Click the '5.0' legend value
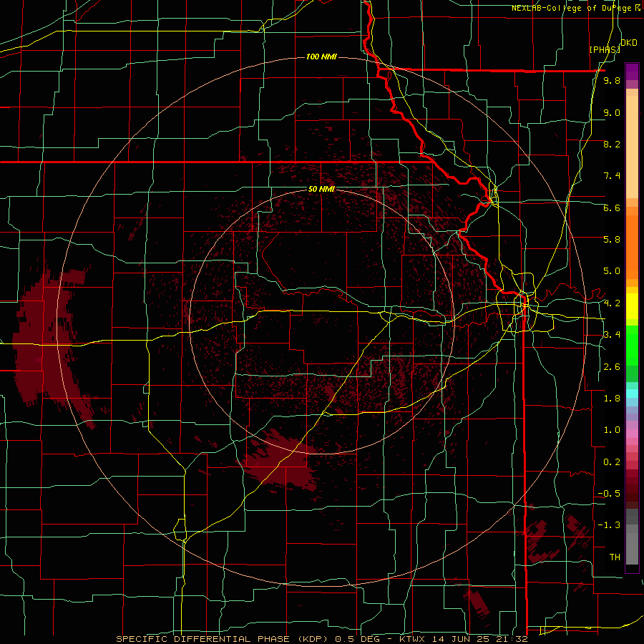 (612, 271)
